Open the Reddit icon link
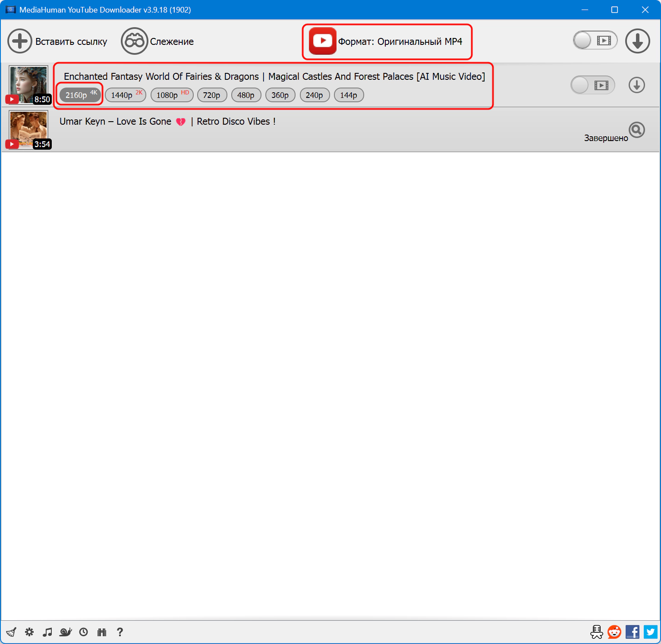661x644 pixels. (x=614, y=632)
